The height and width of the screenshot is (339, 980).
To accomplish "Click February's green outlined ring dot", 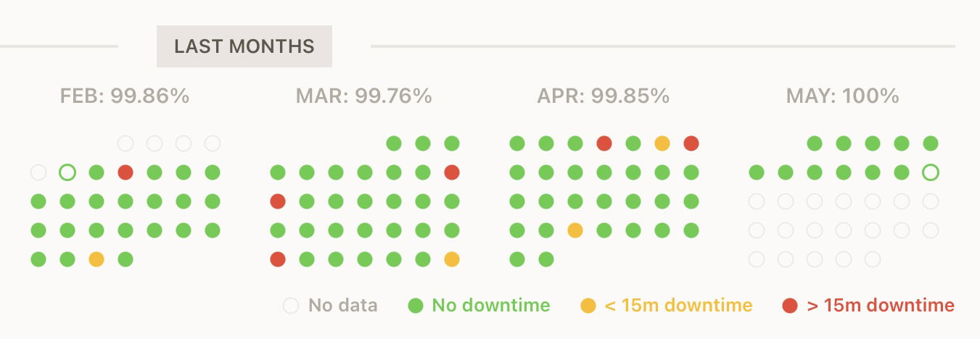I will coord(67,172).
